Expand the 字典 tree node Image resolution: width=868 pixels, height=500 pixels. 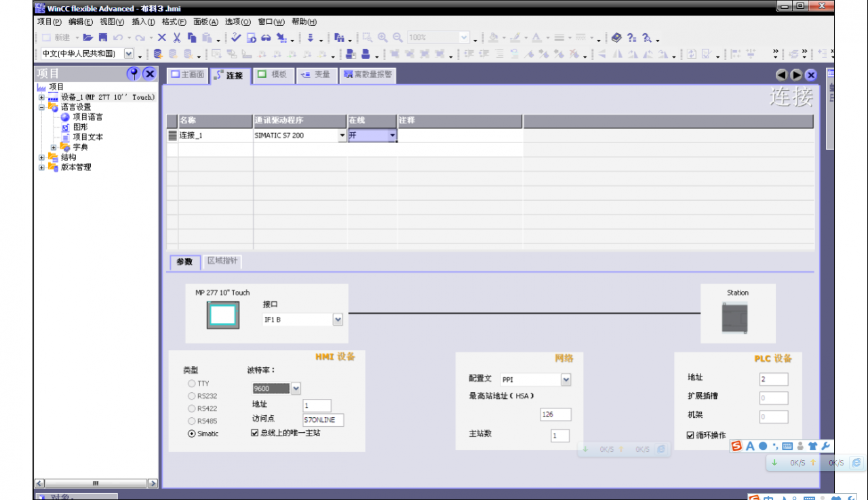54,147
